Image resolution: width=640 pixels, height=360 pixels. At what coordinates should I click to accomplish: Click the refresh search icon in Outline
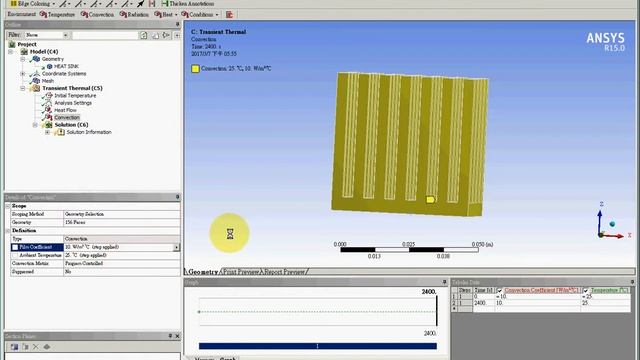[x=144, y=36]
